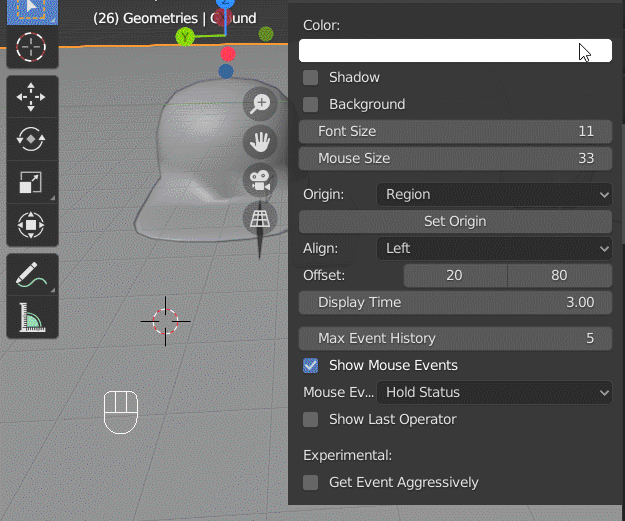
Task: Uncheck Show Mouse Events
Action: coord(311,366)
